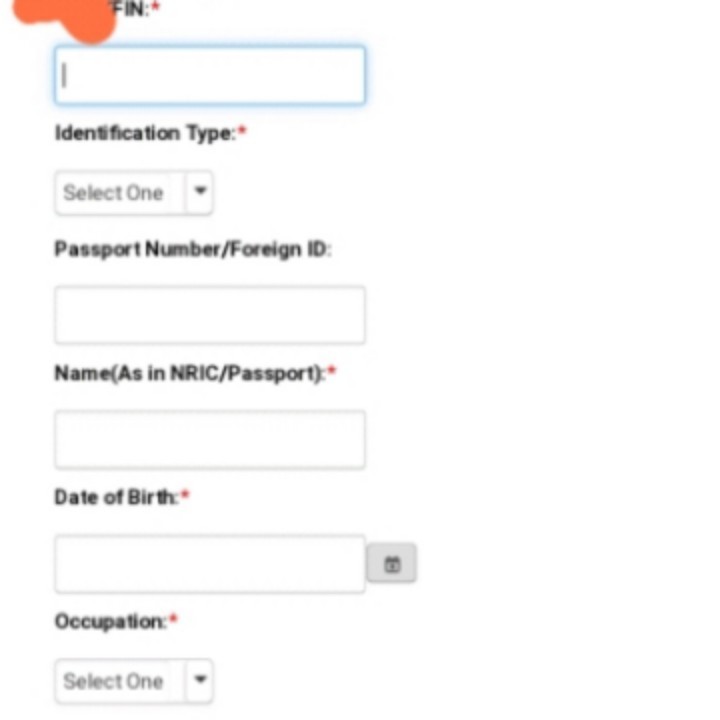Viewport: 720px width, 720px height.
Task: Focus the FIN text input field
Action: 210,75
